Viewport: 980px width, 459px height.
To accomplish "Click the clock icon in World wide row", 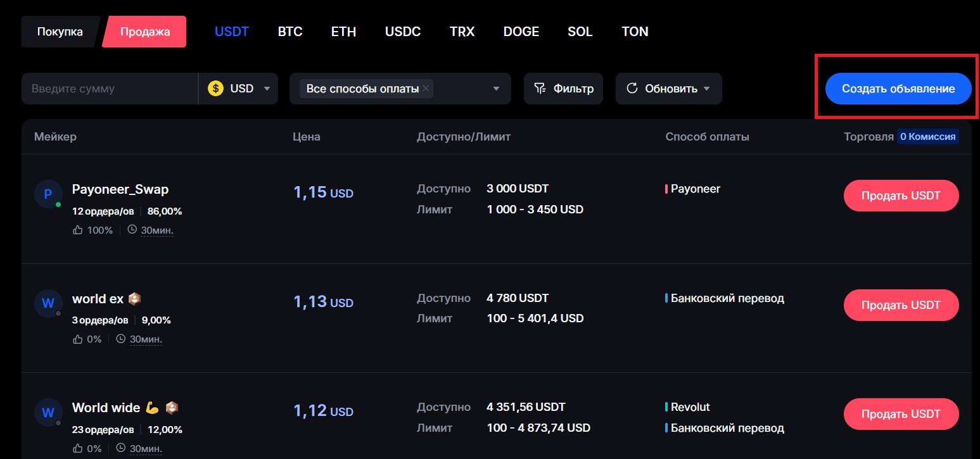I will (x=121, y=448).
